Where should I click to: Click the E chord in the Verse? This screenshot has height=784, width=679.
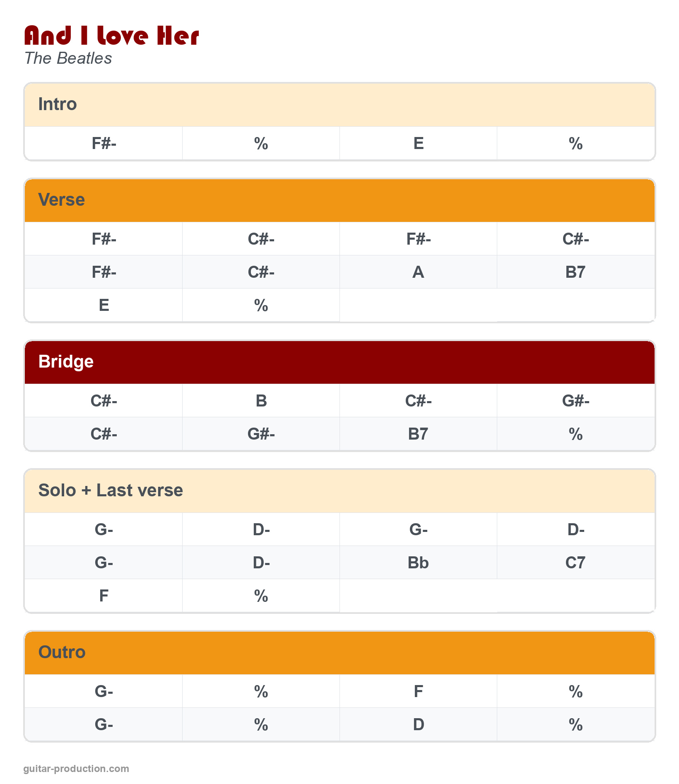pos(104,305)
